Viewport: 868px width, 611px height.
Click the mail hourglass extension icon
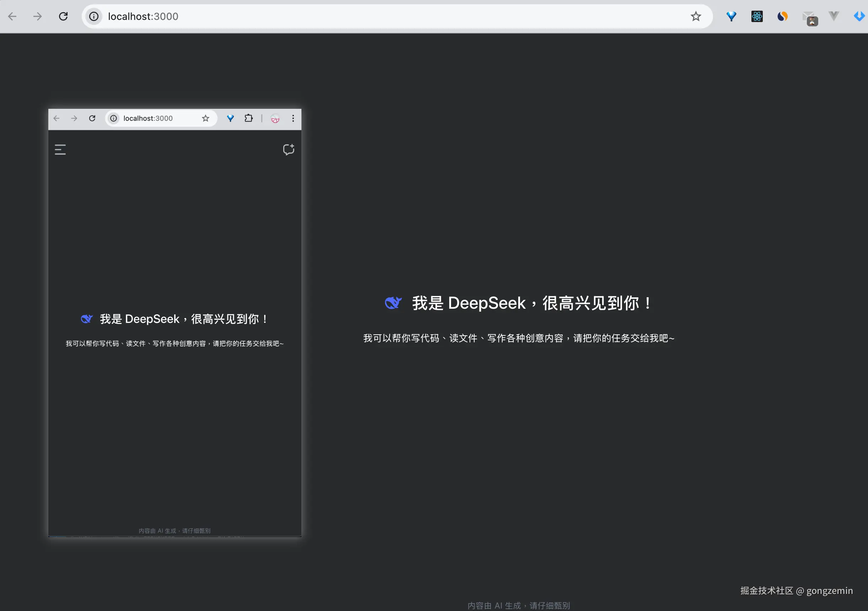tap(809, 18)
